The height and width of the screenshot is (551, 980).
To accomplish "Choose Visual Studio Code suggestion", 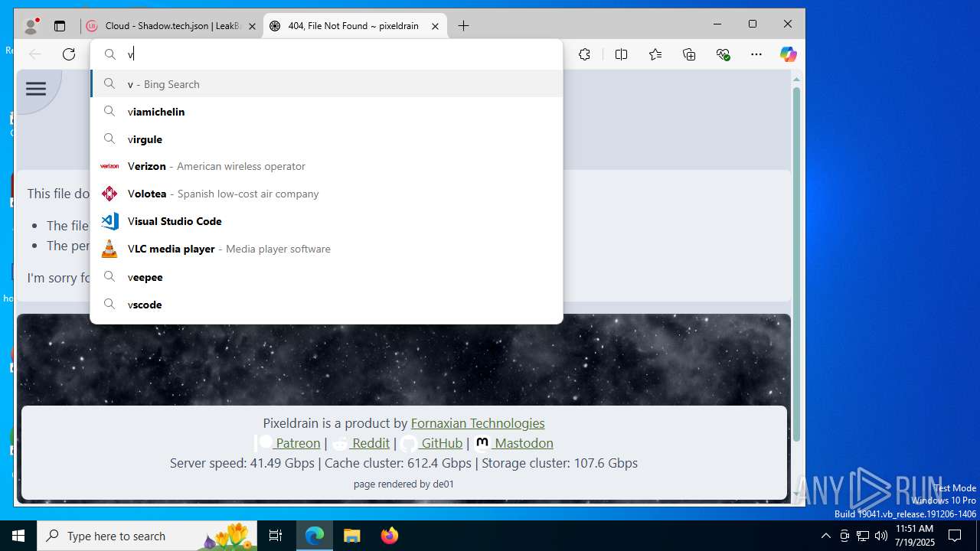I will (327, 221).
